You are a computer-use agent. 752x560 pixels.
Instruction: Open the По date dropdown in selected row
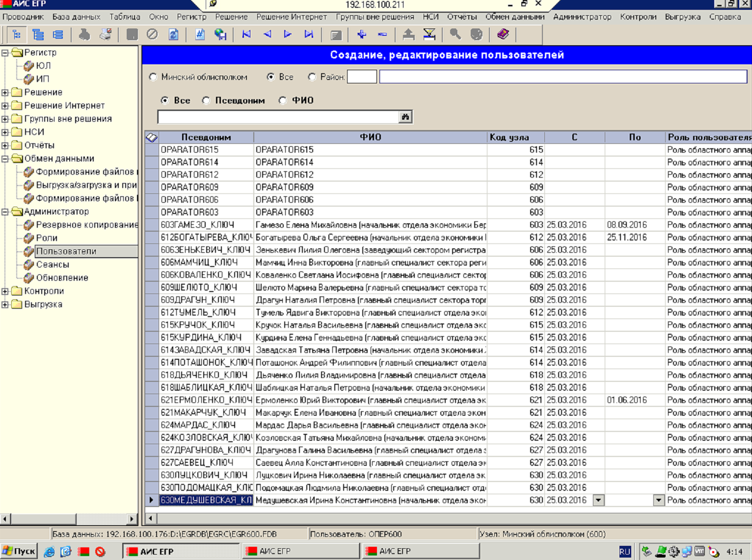point(659,500)
